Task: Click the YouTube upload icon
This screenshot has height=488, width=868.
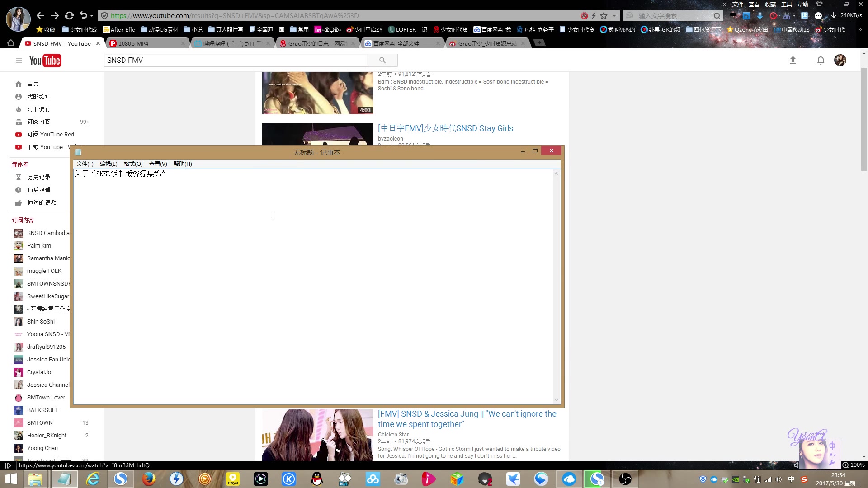Action: (793, 60)
